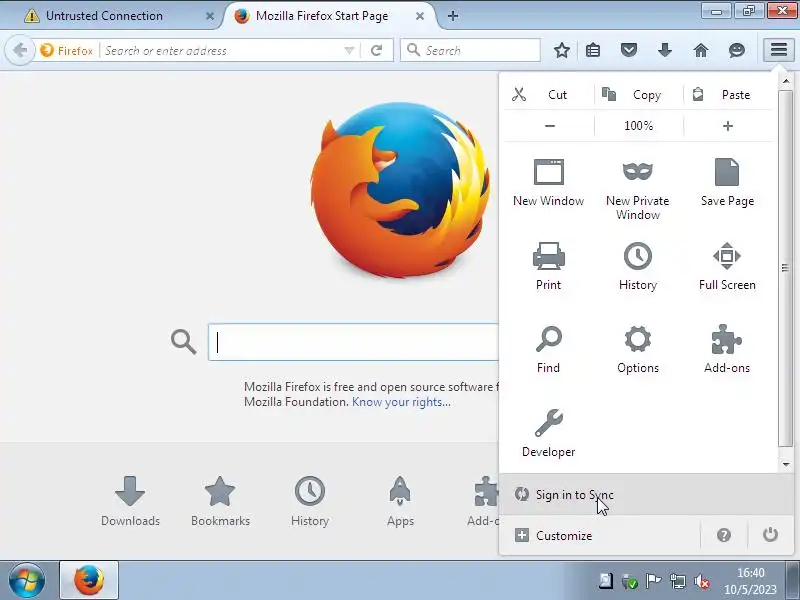Close the Firefox Start Page tab
Screen dimensions: 800x600
point(420,16)
